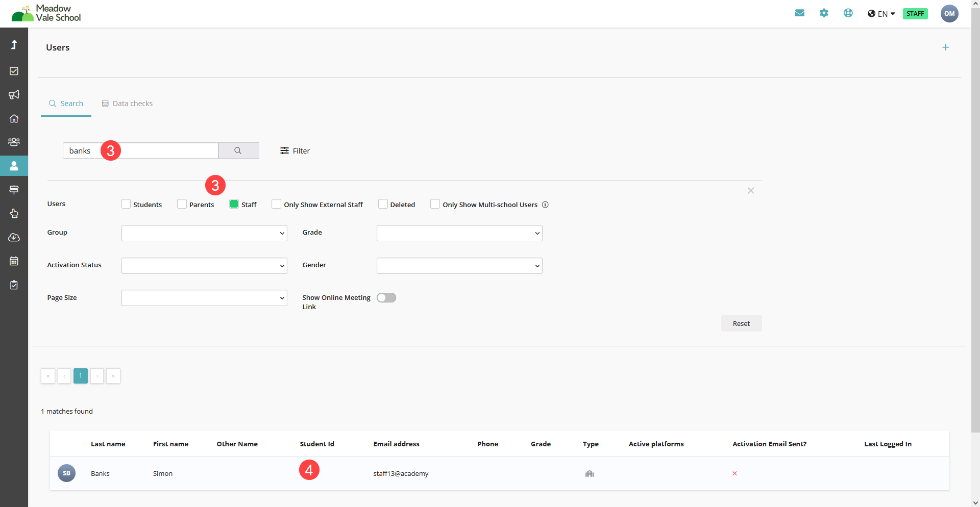Switch to the Data checks tab

(127, 104)
